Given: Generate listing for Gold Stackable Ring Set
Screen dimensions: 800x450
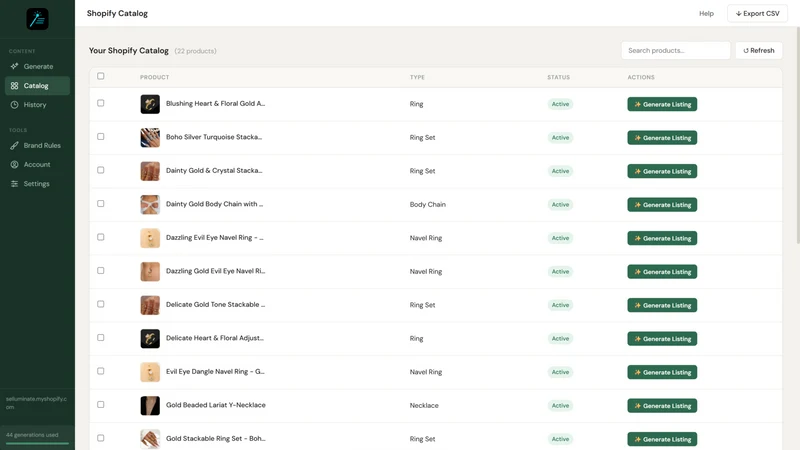Looking at the screenshot, I should tap(662, 439).
